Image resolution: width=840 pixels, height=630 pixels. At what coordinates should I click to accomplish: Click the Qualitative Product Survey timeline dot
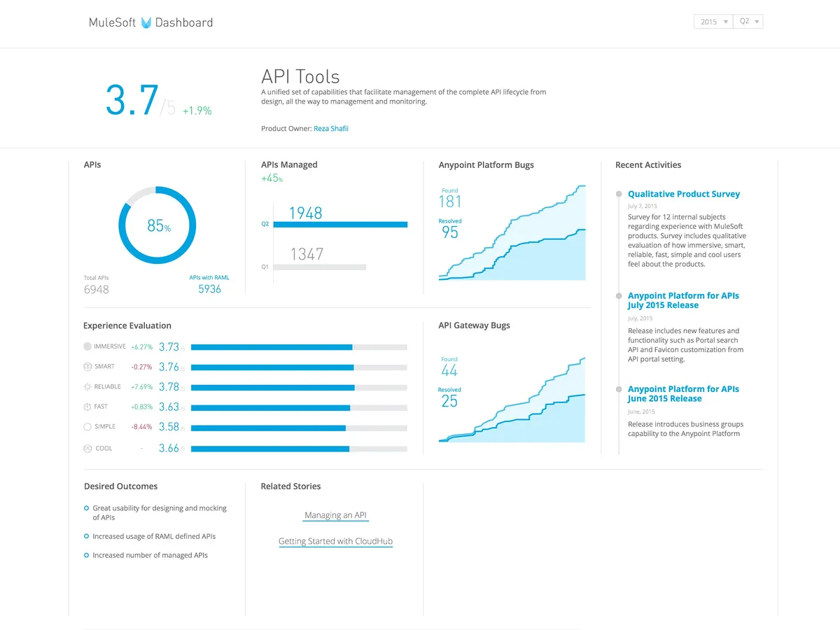point(619,194)
